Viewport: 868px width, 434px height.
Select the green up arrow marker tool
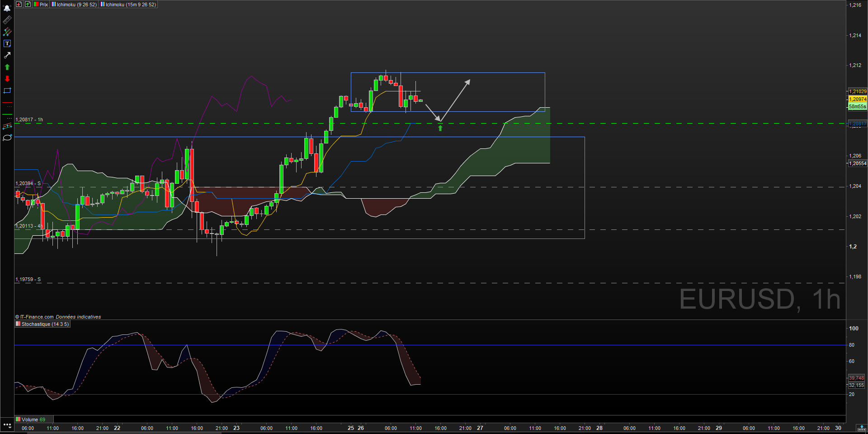7,67
